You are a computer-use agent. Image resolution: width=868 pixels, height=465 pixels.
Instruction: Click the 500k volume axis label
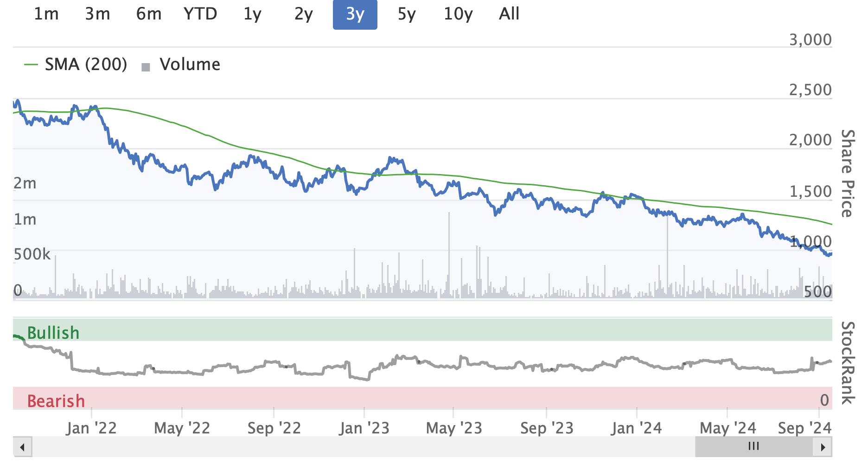tap(32, 254)
